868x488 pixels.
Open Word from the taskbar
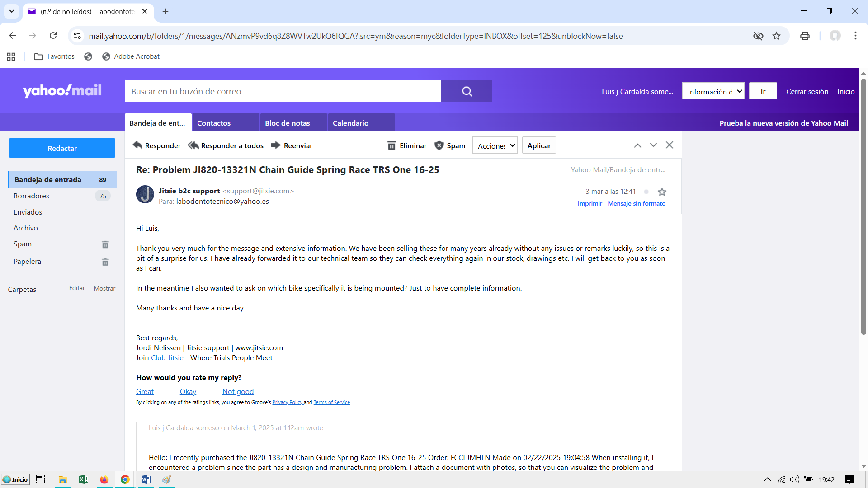coord(146,479)
